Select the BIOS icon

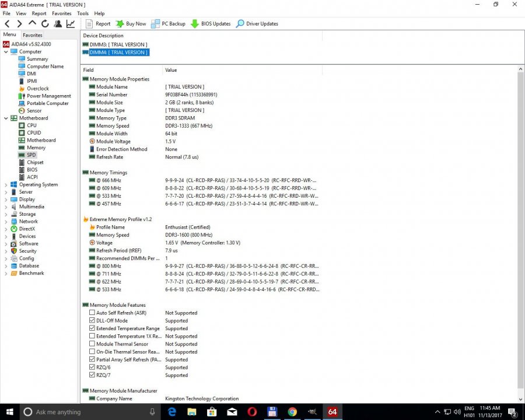tap(22, 170)
